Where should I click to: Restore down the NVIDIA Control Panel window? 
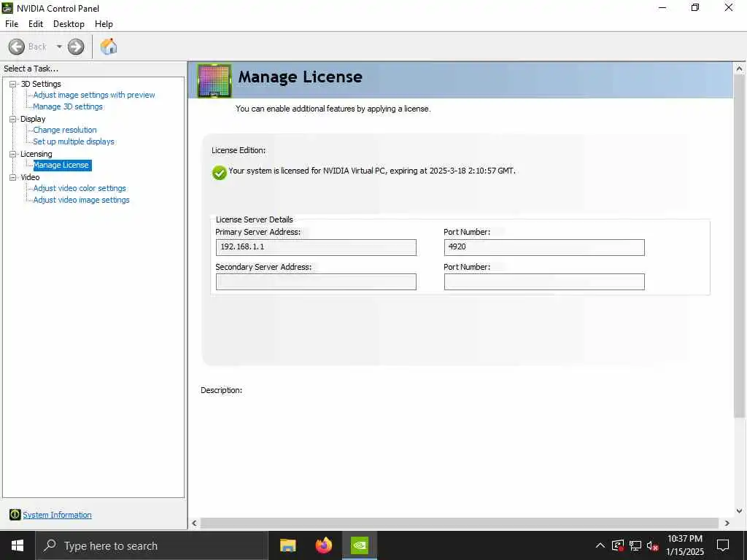pos(695,7)
